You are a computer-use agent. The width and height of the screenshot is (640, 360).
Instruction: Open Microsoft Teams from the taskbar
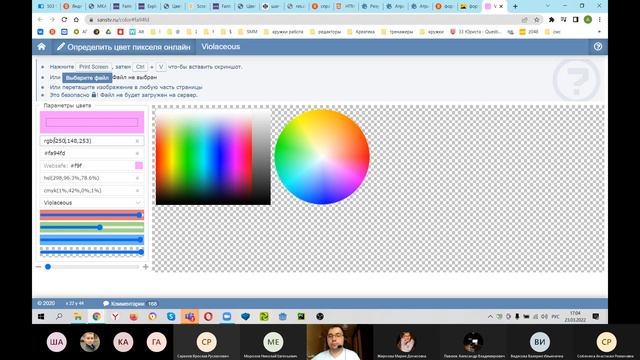point(190,316)
